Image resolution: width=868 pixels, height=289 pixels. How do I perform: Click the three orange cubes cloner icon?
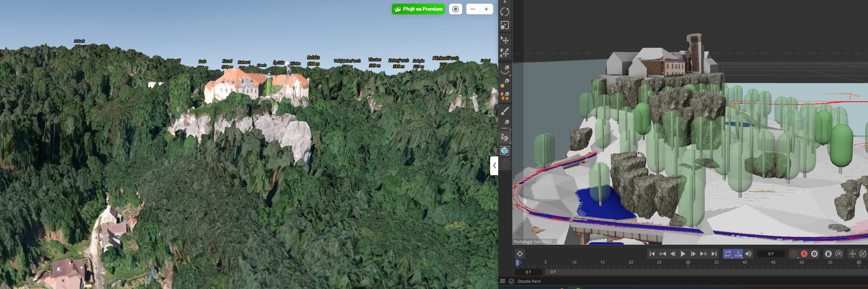505,96
